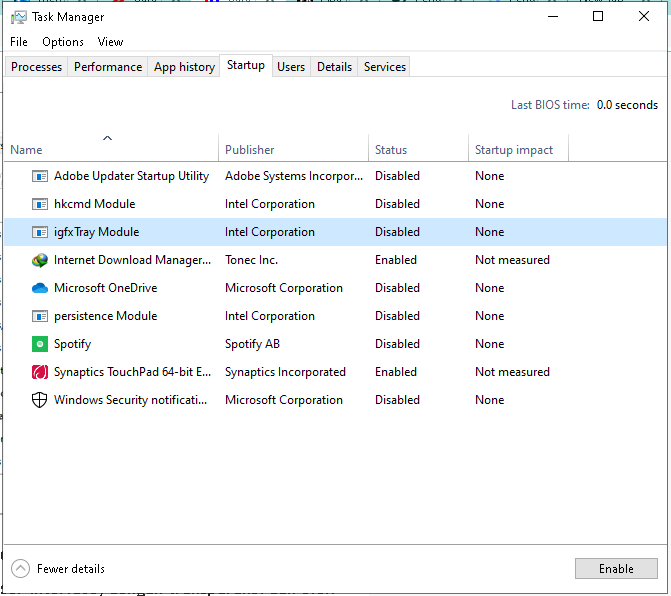671x596 pixels.
Task: Click the persistence Module icon
Action: [40, 316]
